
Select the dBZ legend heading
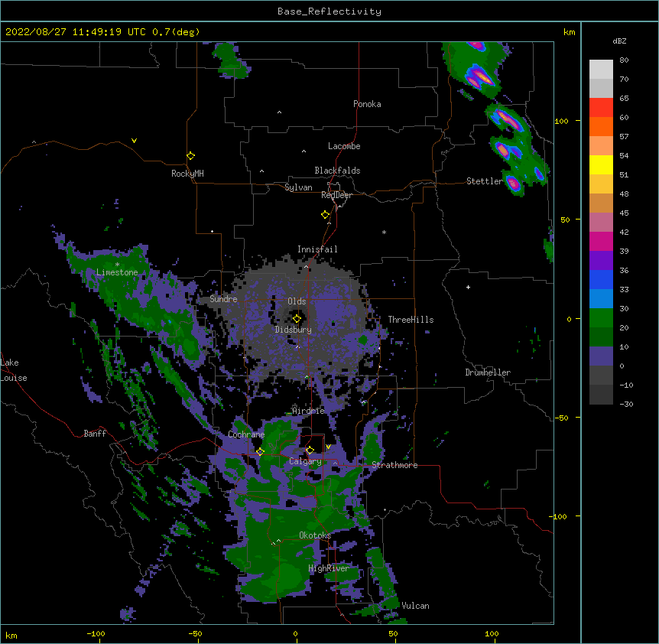pos(619,41)
